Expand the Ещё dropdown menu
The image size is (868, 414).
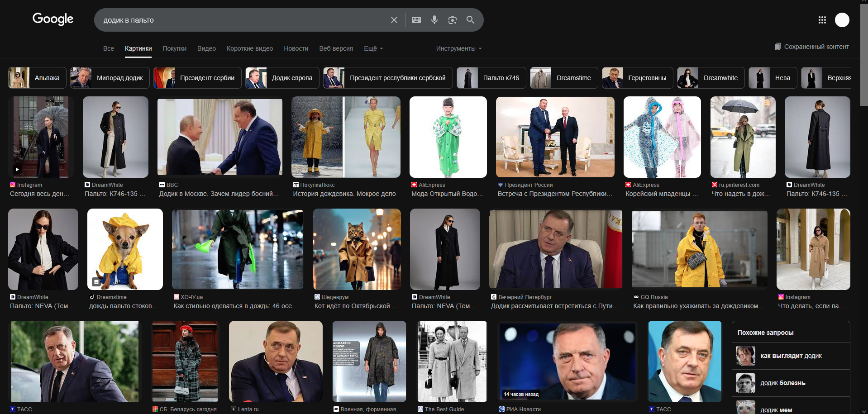[373, 48]
